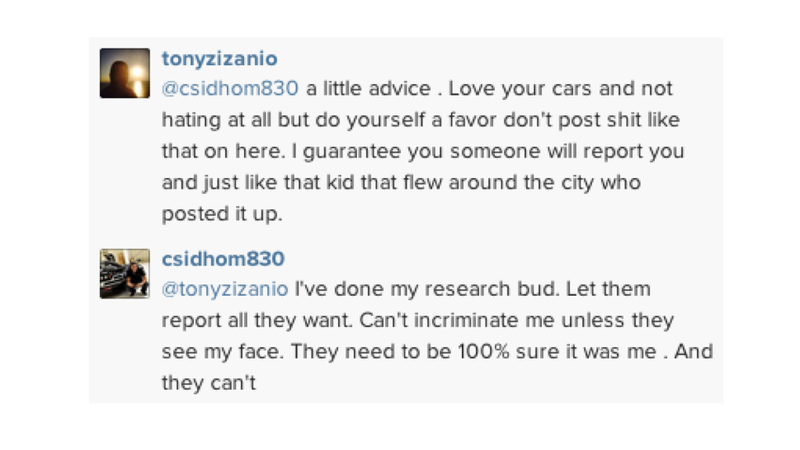This screenshot has height=450, width=800.
Task: Click the text "posted it up."
Action: [x=222, y=214]
